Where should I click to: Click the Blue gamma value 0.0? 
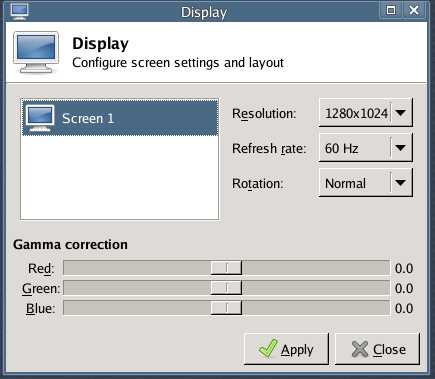coord(404,308)
